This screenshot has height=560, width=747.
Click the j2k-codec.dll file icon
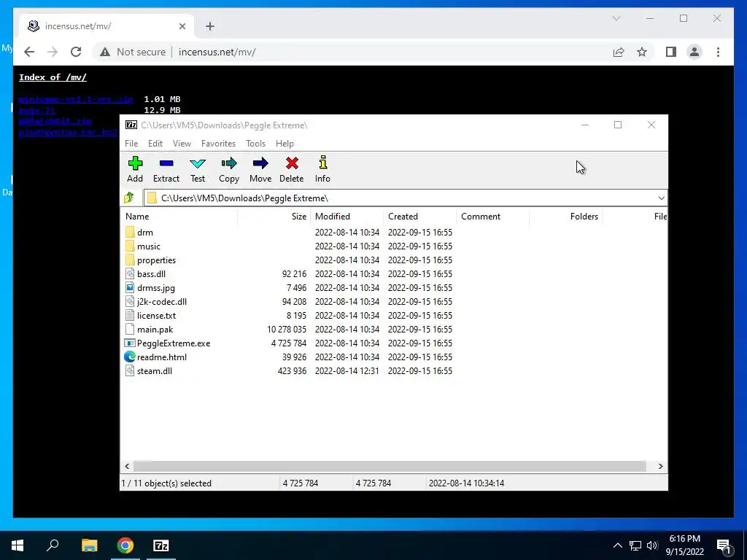(x=130, y=301)
